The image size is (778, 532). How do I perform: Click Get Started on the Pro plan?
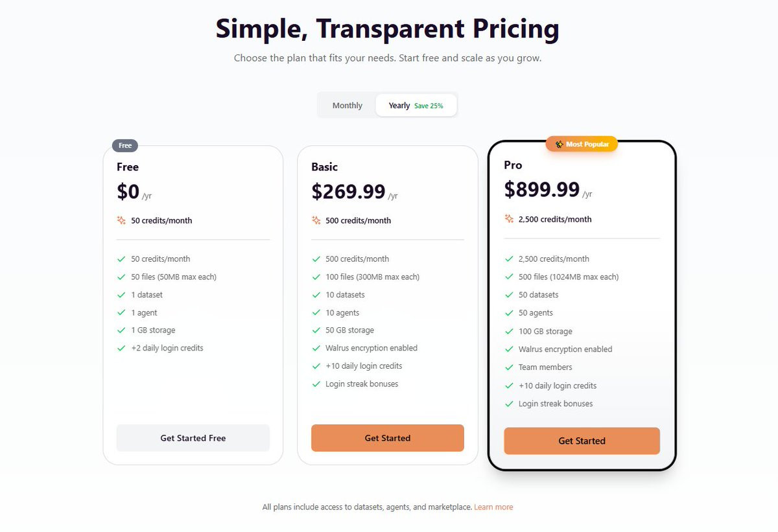(582, 441)
